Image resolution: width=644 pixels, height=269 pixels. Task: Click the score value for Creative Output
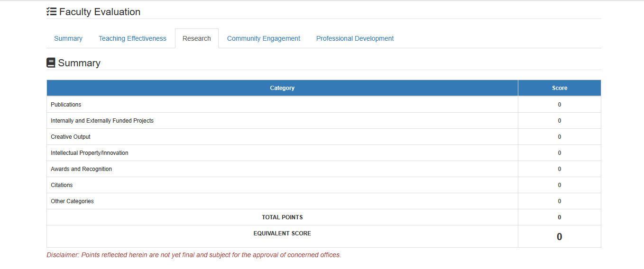[x=560, y=137]
